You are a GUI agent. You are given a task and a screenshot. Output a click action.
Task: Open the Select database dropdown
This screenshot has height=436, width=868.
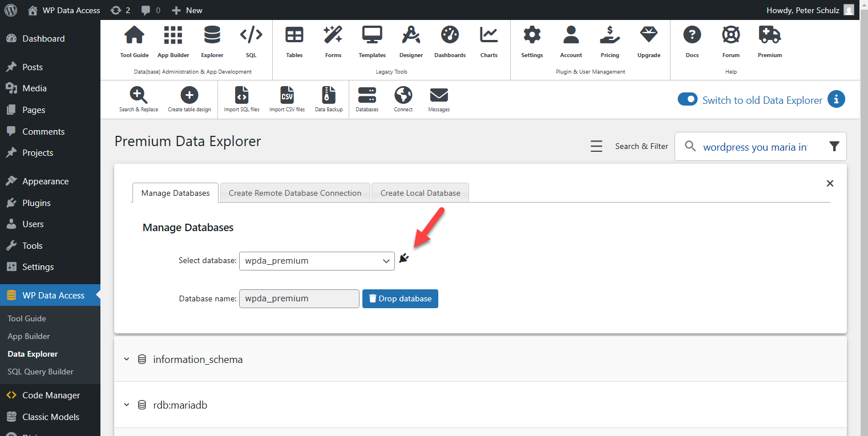tap(317, 261)
